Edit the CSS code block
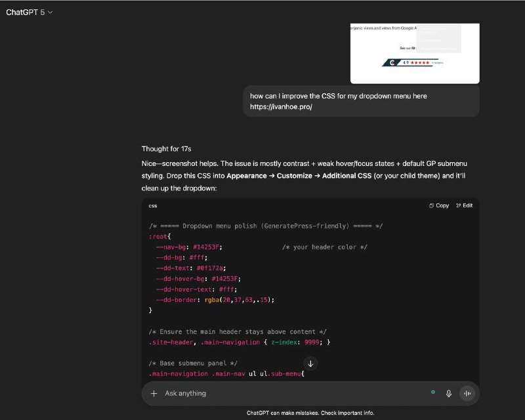 point(465,205)
